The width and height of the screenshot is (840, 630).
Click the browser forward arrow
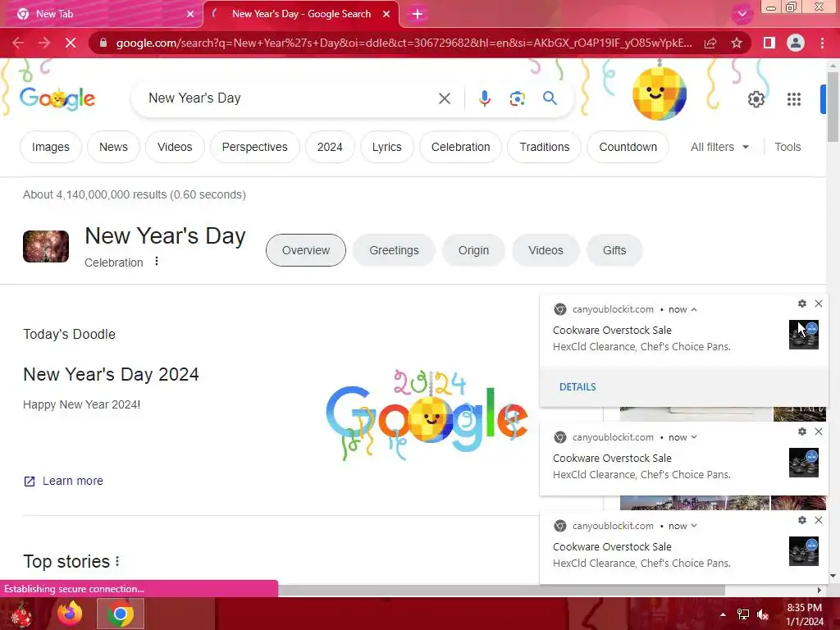44,43
